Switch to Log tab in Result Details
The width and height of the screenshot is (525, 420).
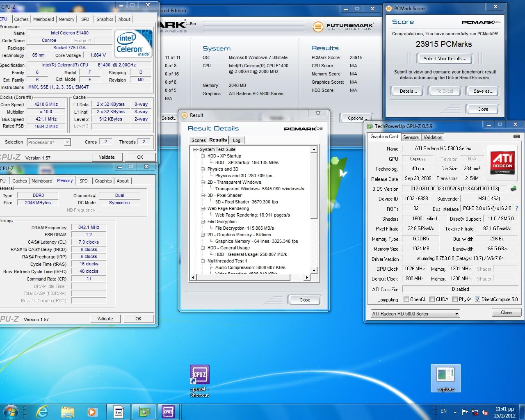point(237,140)
